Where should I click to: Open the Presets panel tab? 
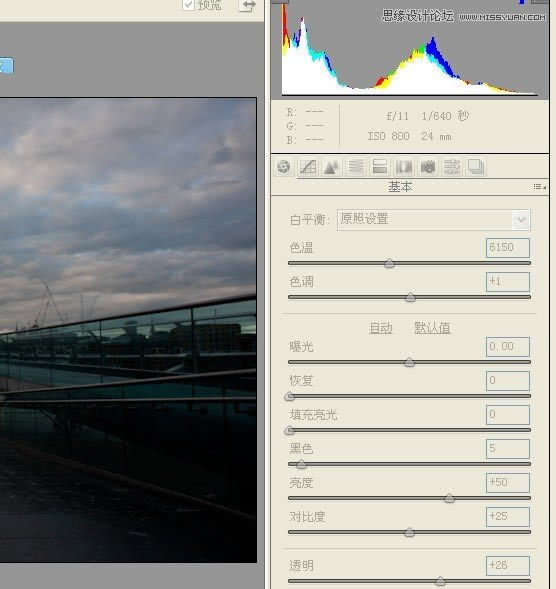(452, 167)
